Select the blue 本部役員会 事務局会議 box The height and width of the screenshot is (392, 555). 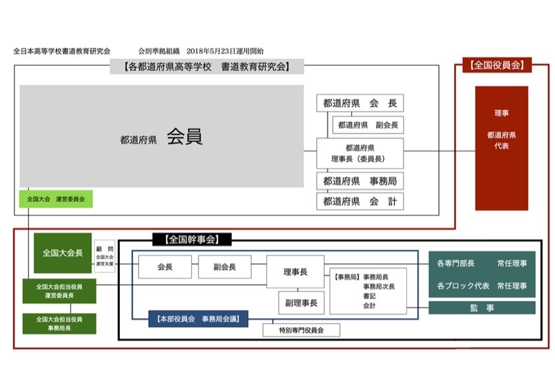198,319
